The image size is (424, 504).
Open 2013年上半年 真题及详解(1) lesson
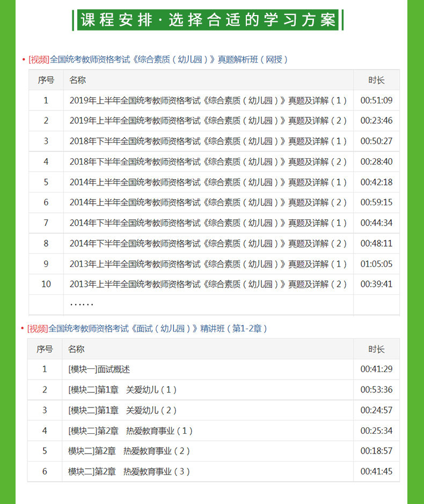click(208, 264)
